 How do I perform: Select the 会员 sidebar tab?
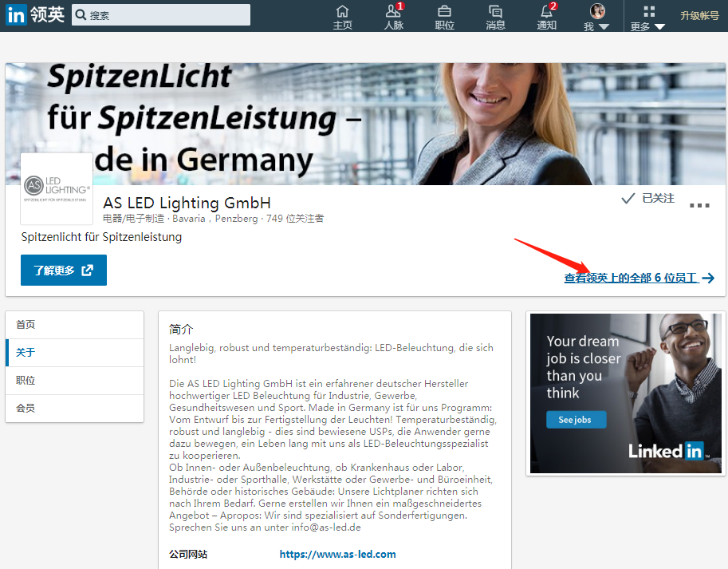click(75, 409)
